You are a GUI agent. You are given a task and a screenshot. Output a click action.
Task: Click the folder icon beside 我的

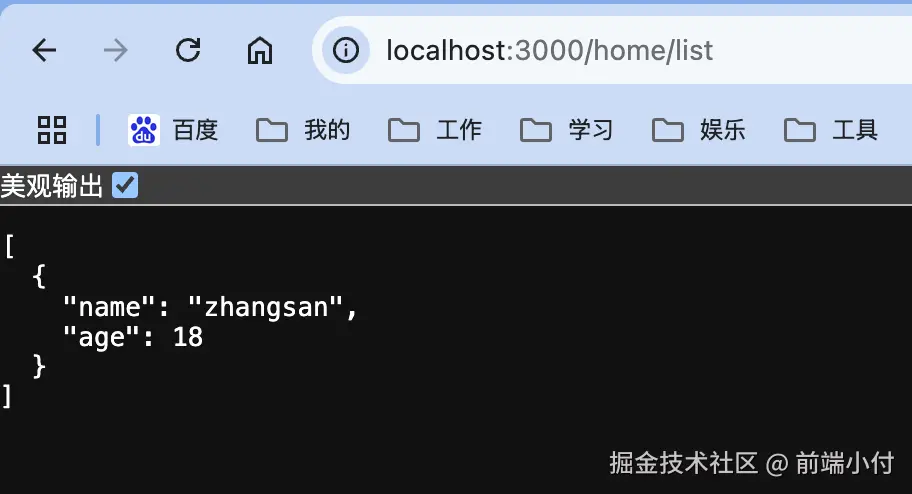pos(272,130)
